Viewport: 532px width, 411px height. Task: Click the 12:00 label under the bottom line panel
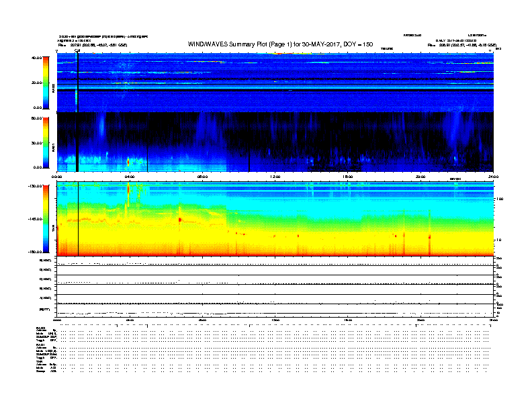[x=275, y=320]
